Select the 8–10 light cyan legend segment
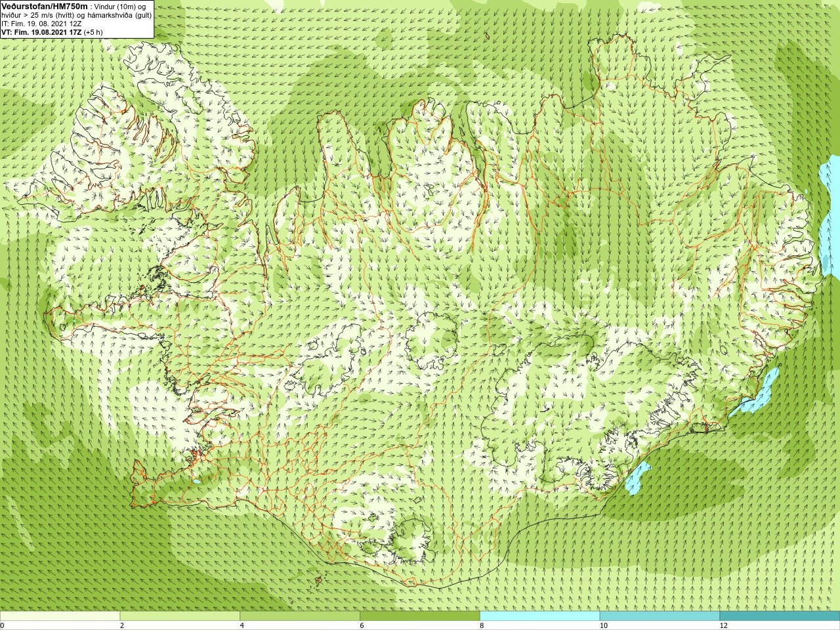 (539, 616)
